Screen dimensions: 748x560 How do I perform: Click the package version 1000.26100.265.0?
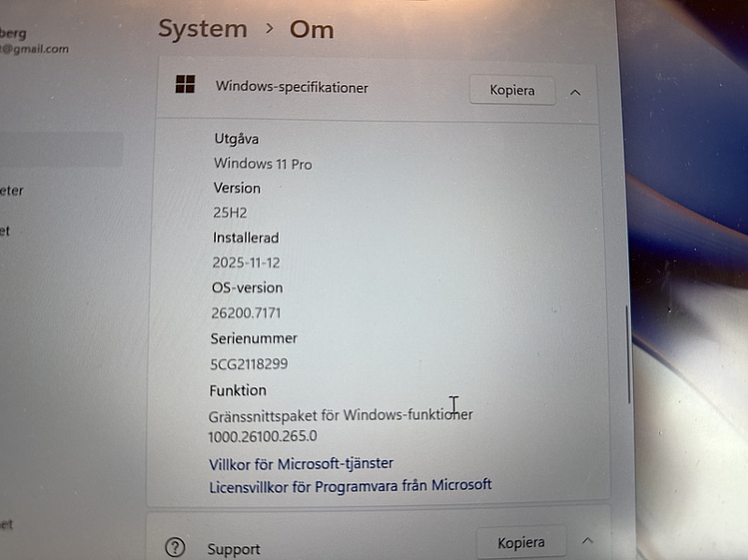coord(263,436)
